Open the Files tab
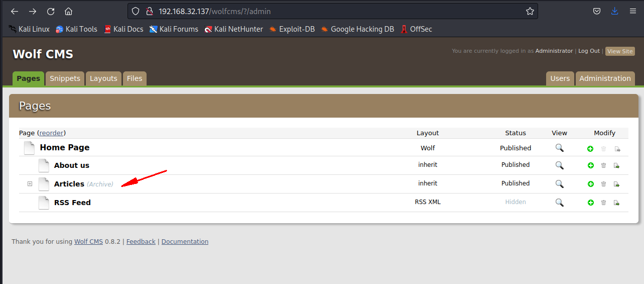This screenshot has width=644, height=284. (x=135, y=78)
